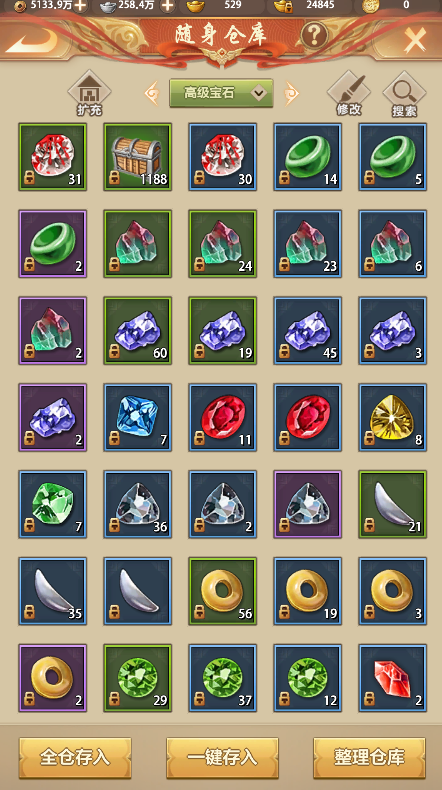Choose the gold ring stack of 56
The height and width of the screenshot is (790, 442).
pos(223,591)
